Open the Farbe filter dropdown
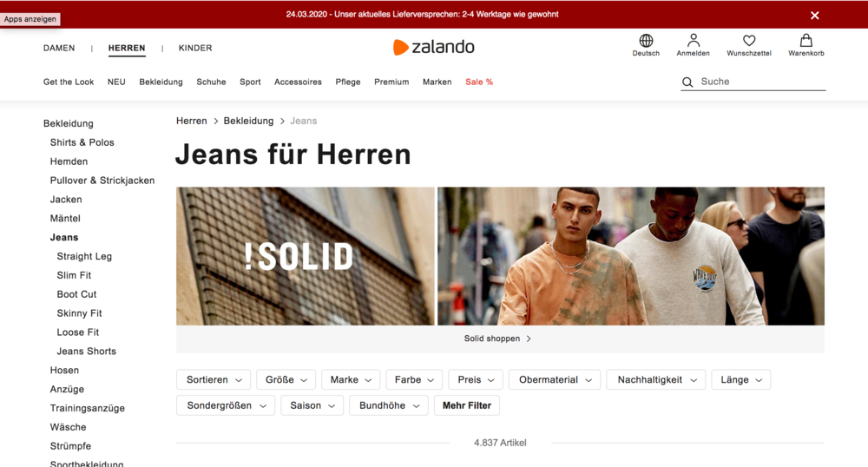 (414, 379)
